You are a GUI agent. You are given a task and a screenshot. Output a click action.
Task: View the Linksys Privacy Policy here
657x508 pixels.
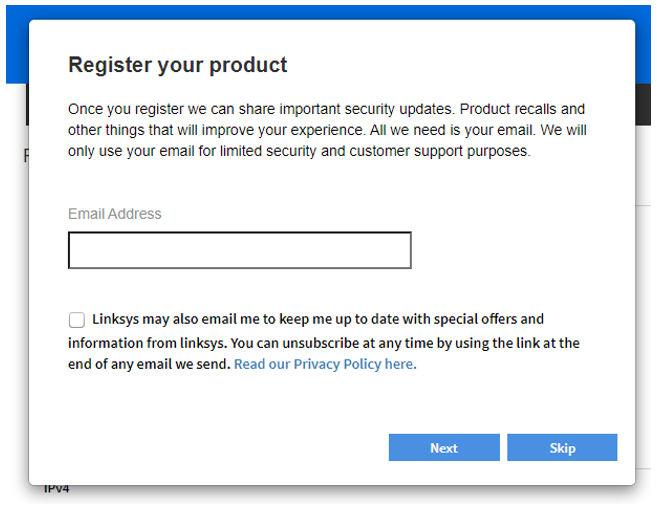click(x=325, y=364)
